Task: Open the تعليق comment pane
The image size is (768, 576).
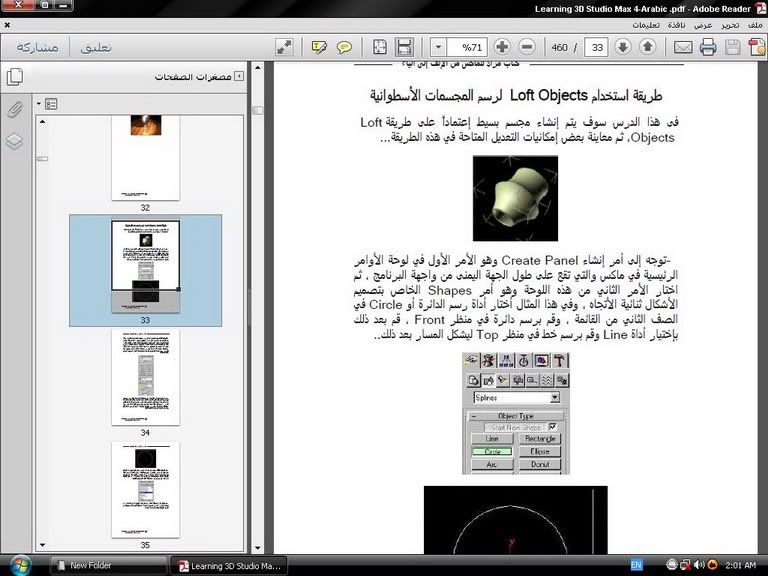Action: (96, 47)
